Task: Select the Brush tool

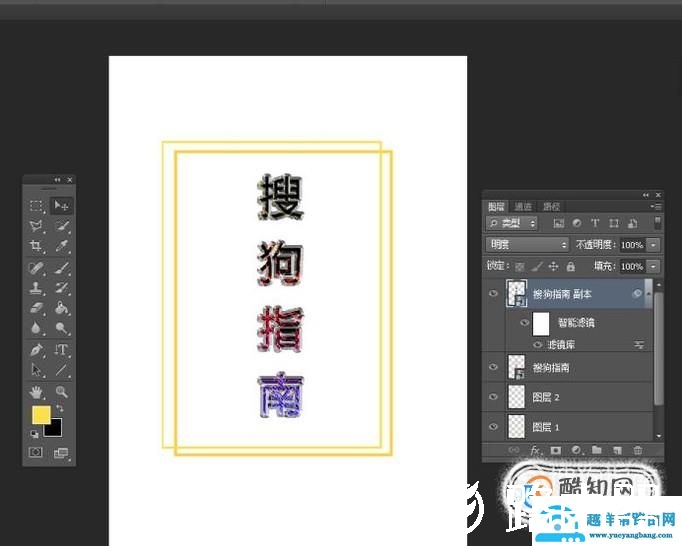Action: (x=62, y=268)
